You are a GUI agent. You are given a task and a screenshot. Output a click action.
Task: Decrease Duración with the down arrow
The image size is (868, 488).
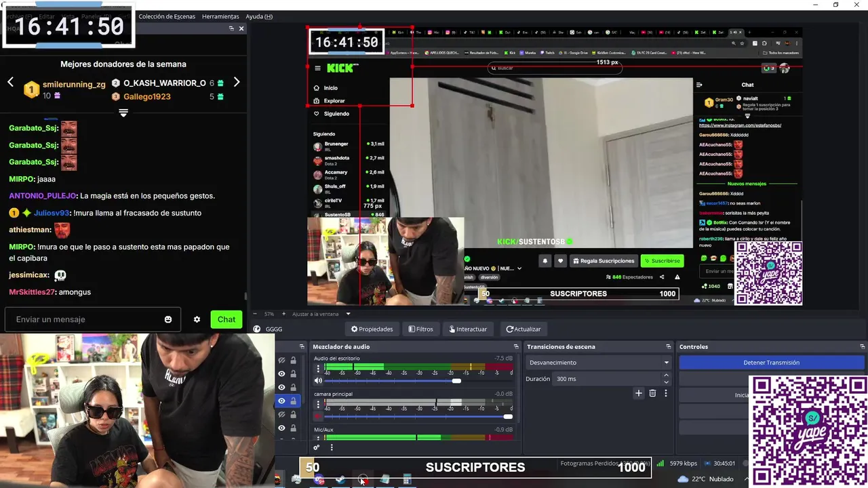point(666,382)
